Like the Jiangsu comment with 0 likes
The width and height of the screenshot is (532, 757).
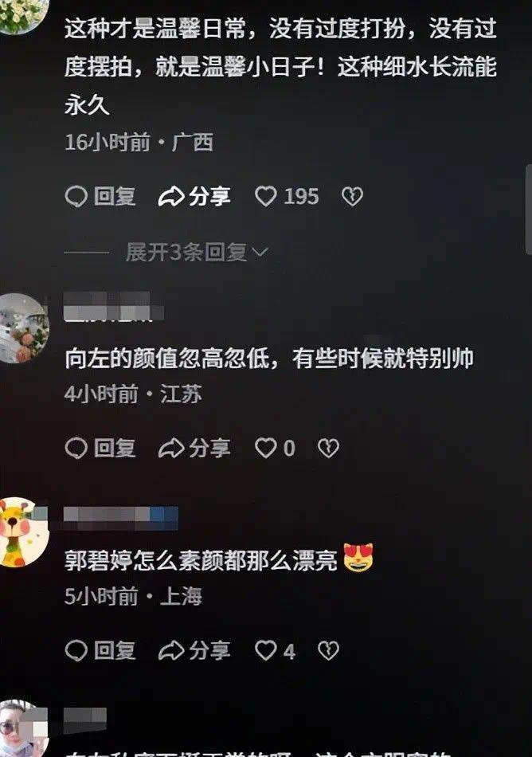pos(275,448)
